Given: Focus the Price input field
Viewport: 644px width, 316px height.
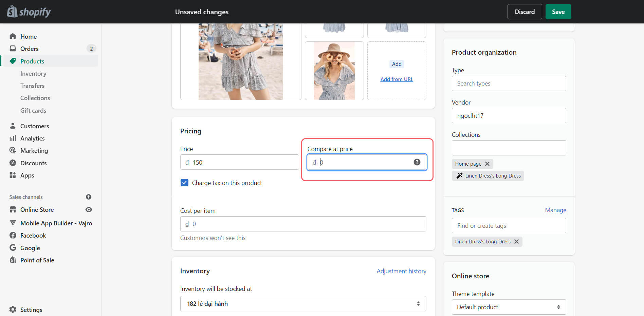Looking at the screenshot, I should (239, 162).
